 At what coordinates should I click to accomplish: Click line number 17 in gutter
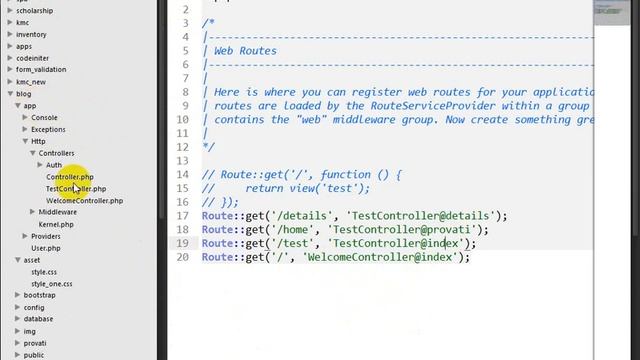pyautogui.click(x=182, y=216)
